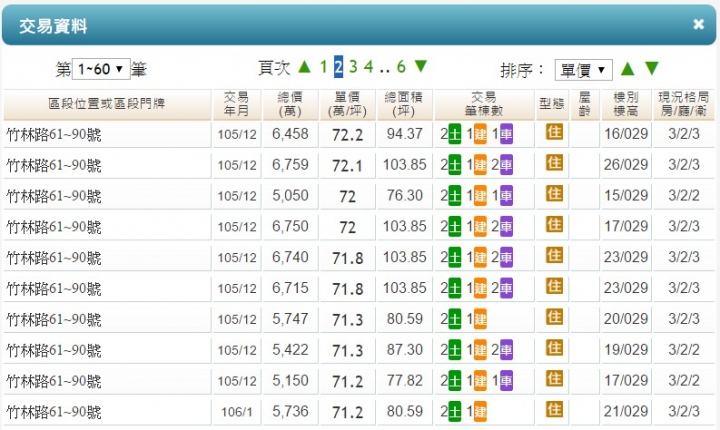720x430 pixels.
Task: Click purple 車 icon in the 6,715 row
Action: click(506, 288)
